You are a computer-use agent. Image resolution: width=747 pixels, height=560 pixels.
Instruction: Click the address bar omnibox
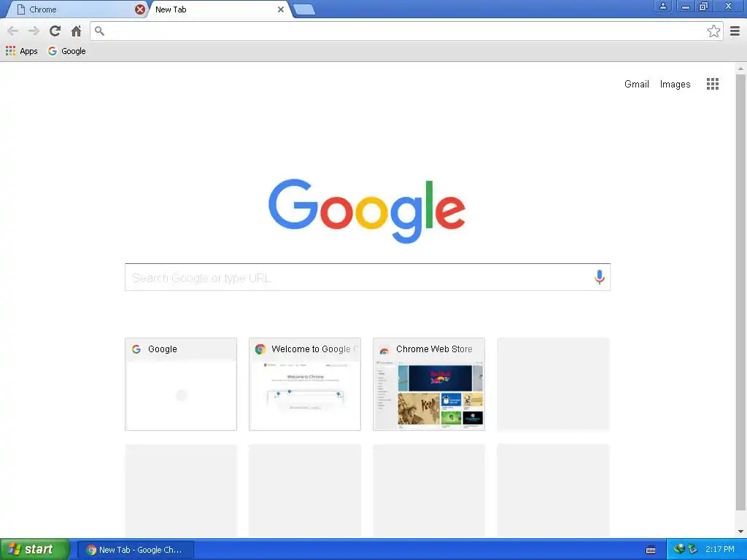pyautogui.click(x=405, y=31)
